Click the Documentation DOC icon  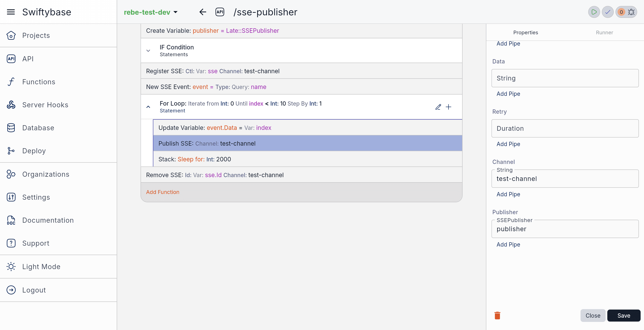click(x=11, y=220)
